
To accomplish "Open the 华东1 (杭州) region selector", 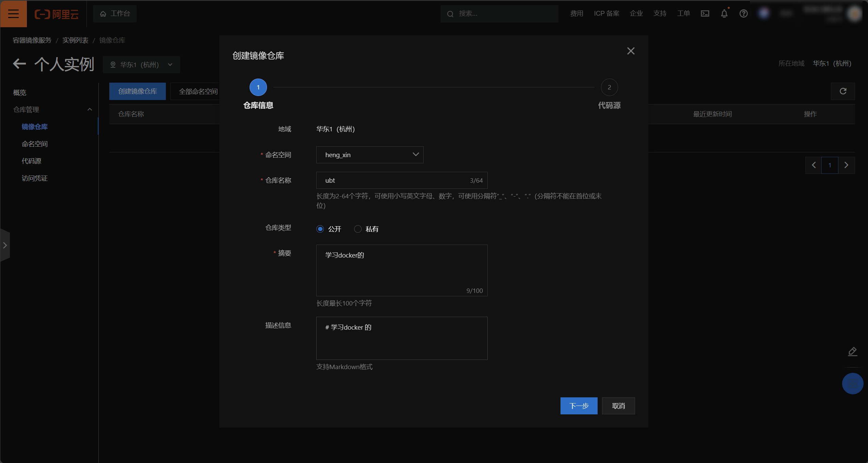I will 141,65.
